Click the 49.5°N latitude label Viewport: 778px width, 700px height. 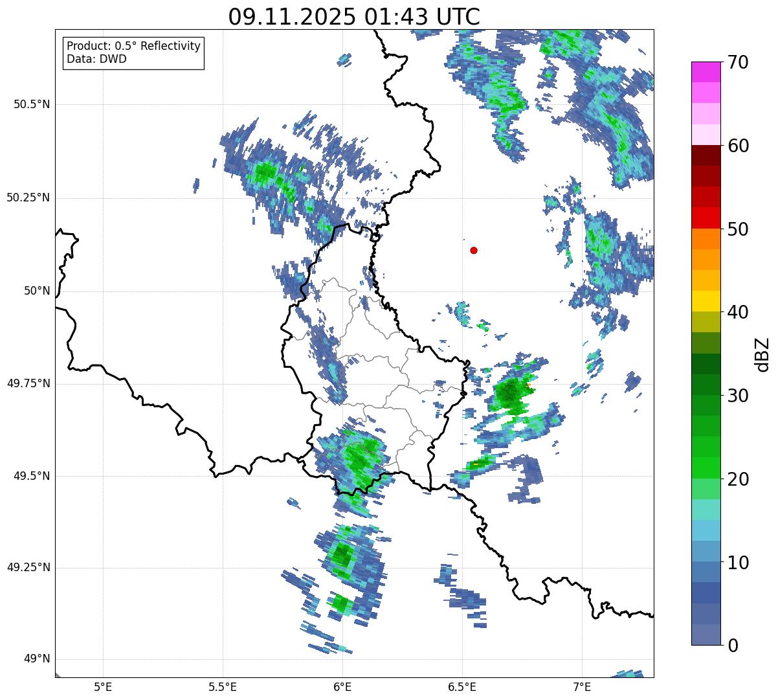[x=32, y=476]
